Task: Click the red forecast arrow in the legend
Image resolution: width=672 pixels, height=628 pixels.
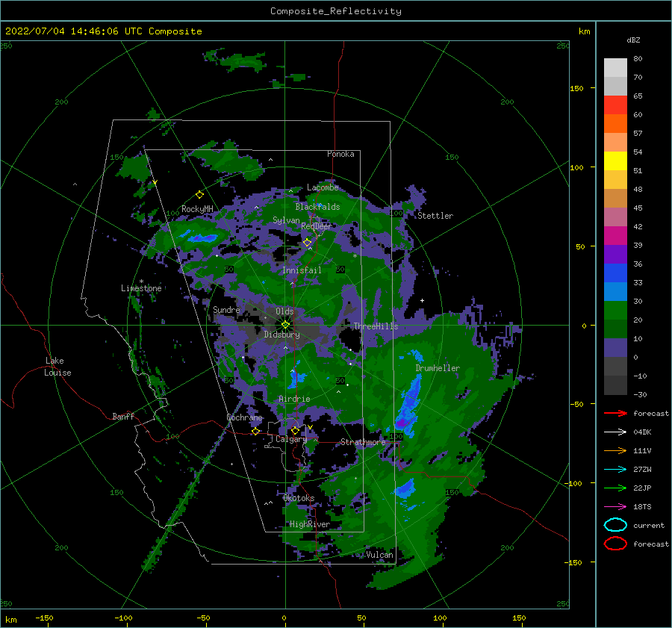Action: [x=615, y=413]
